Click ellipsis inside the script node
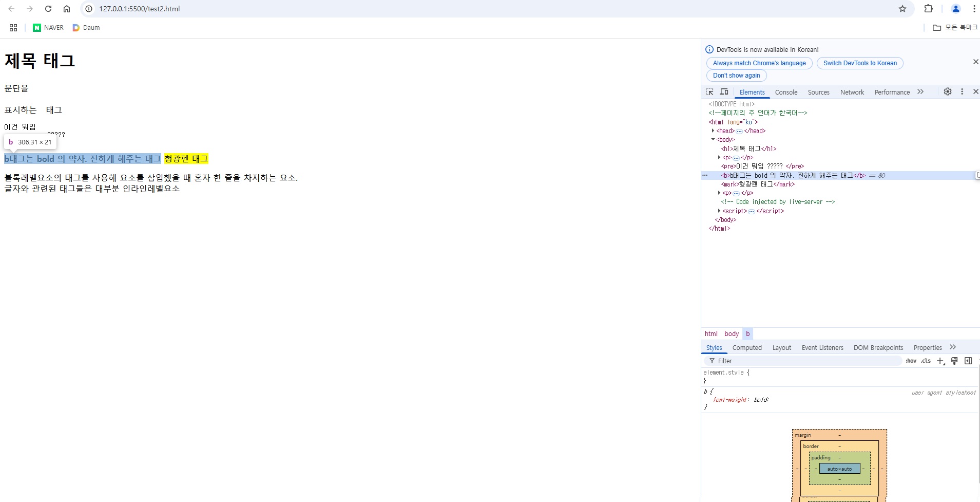Viewport: 980px width, 502px height. [x=752, y=211]
